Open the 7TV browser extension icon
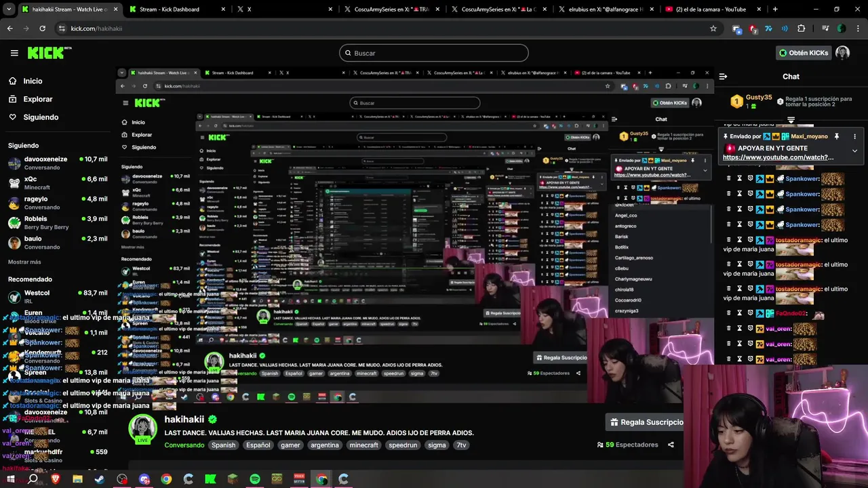868x488 pixels. 768,28
